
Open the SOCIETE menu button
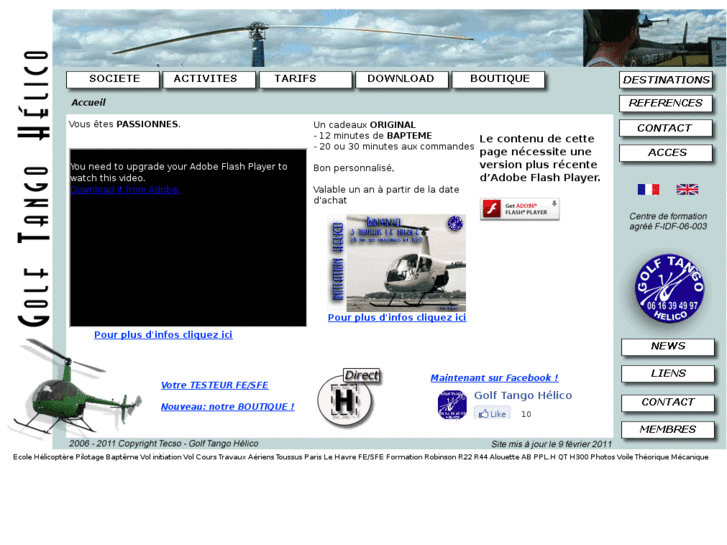pos(113,79)
